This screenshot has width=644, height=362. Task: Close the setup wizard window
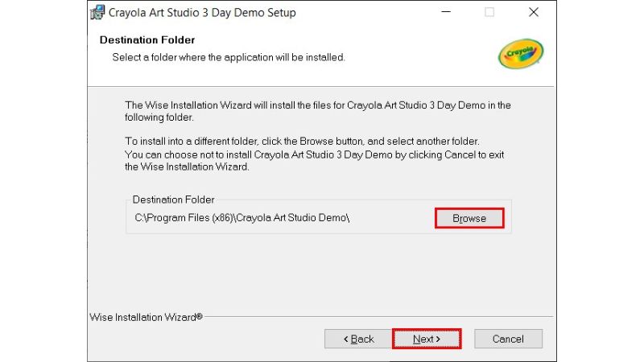(x=534, y=13)
